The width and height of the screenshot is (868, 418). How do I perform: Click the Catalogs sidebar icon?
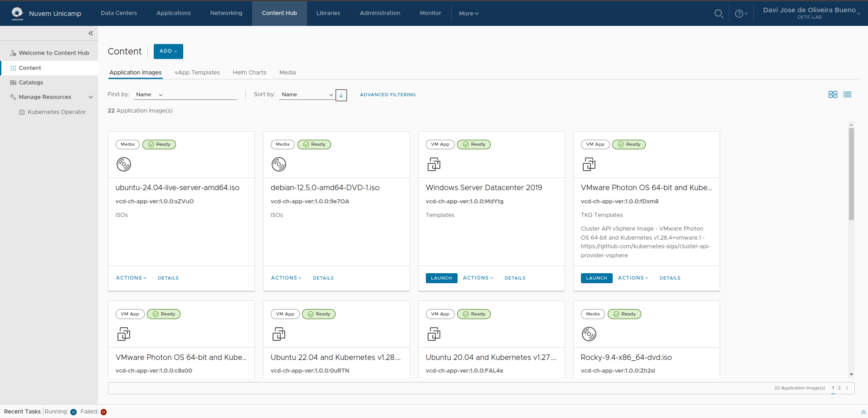[x=13, y=83]
